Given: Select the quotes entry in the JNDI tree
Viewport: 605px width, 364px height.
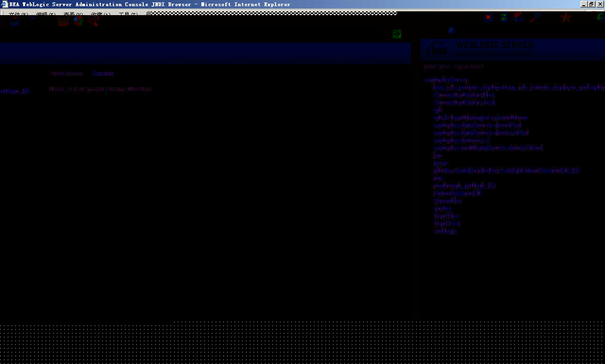Looking at the screenshot, I should click(442, 208).
